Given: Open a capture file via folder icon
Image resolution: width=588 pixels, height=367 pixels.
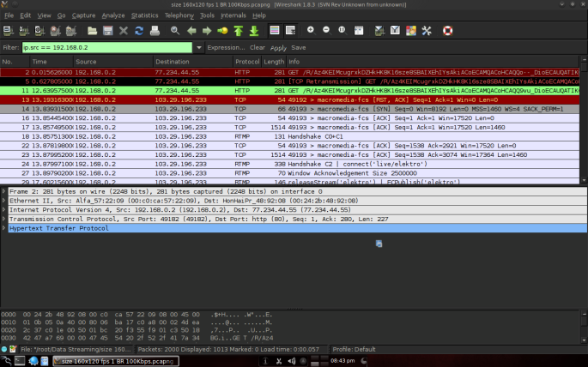Looking at the screenshot, I should pyautogui.click(x=92, y=31).
